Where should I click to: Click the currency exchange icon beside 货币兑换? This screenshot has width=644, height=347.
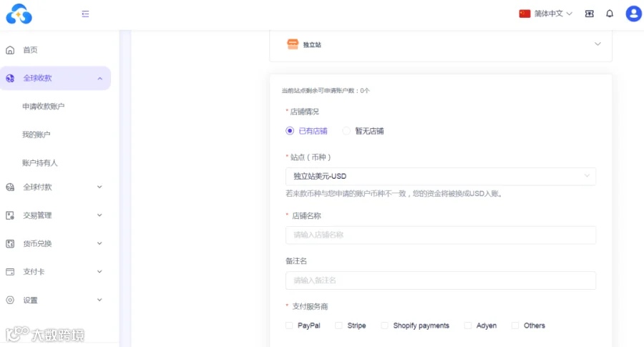[x=10, y=243]
